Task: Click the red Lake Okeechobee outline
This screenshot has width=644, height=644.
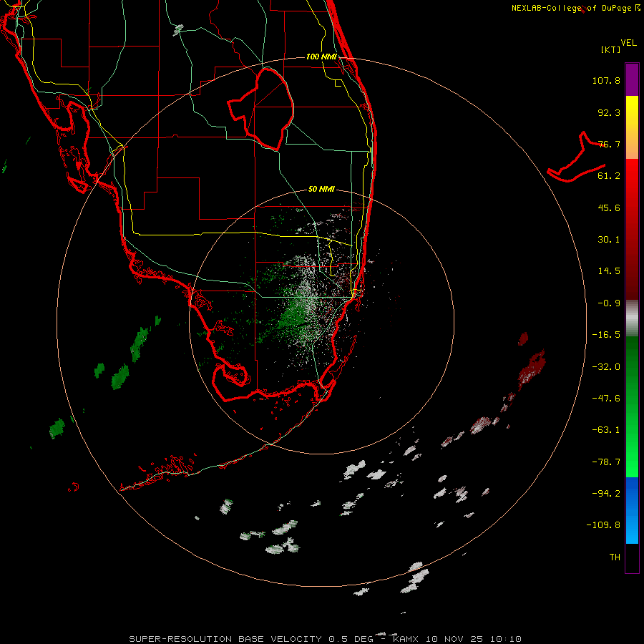Action: pos(261,109)
